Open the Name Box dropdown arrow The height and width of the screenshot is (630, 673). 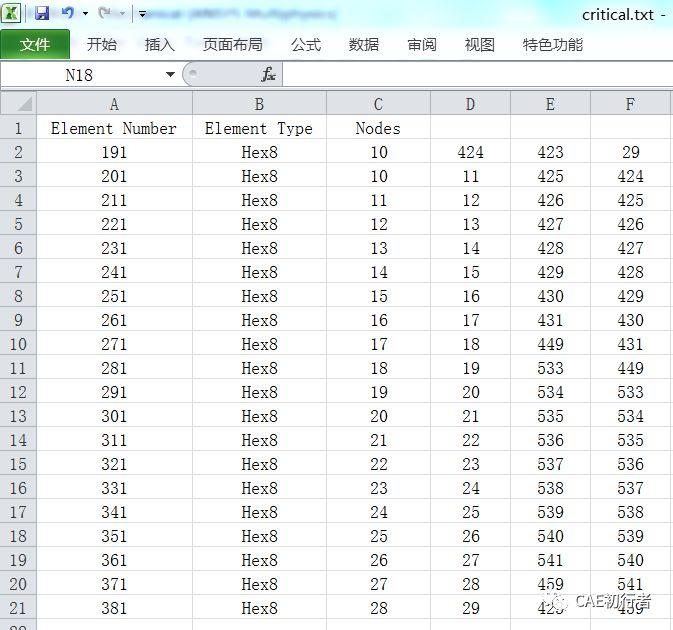pos(170,75)
